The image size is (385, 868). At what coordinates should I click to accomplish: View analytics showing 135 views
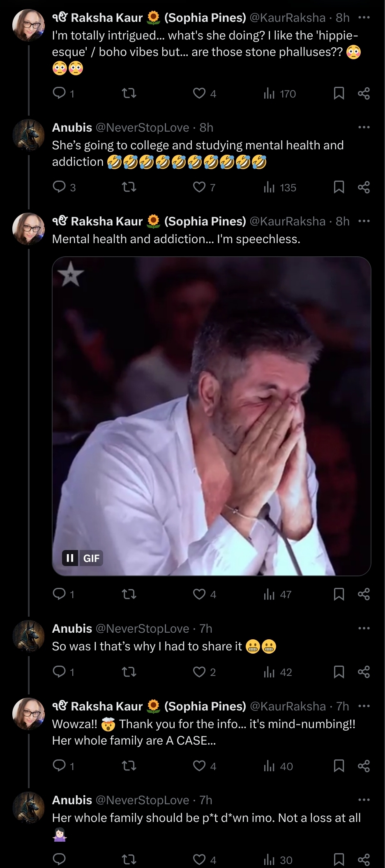280,188
